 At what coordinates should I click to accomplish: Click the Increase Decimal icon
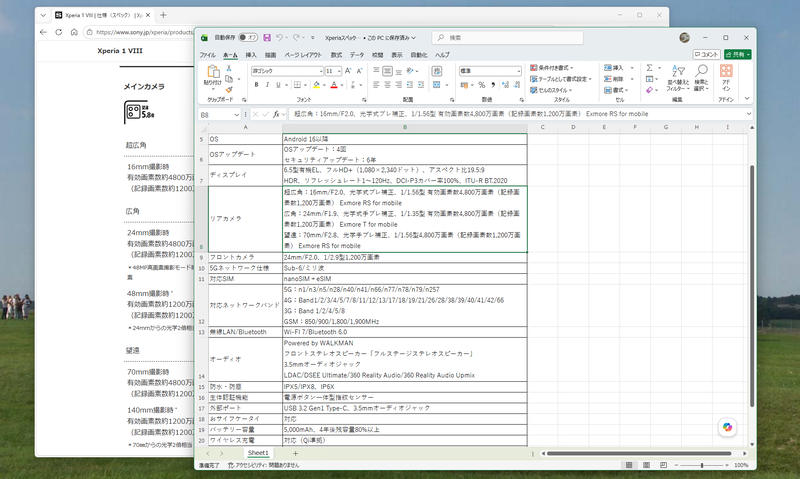coord(505,85)
